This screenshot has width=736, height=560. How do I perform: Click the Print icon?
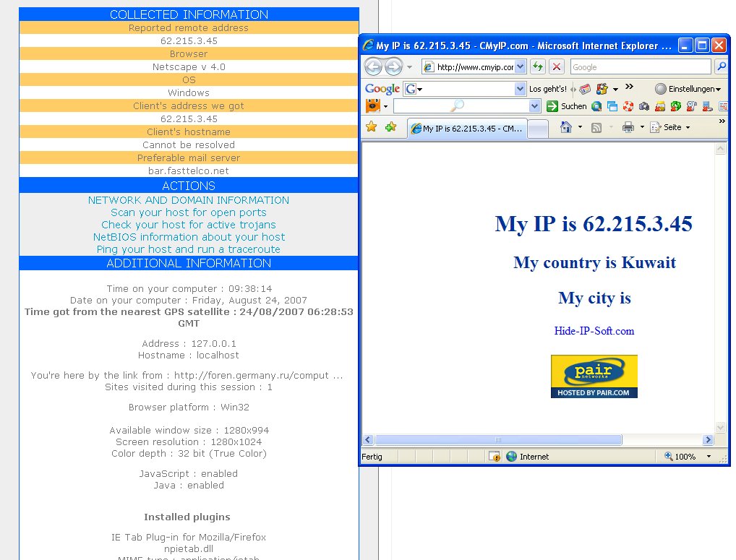point(628,127)
